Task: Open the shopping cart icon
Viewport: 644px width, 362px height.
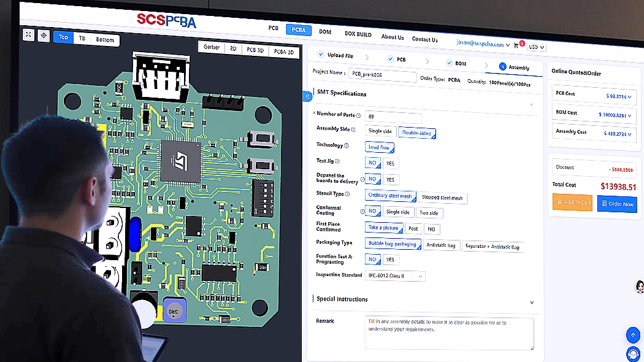Action: (x=517, y=45)
